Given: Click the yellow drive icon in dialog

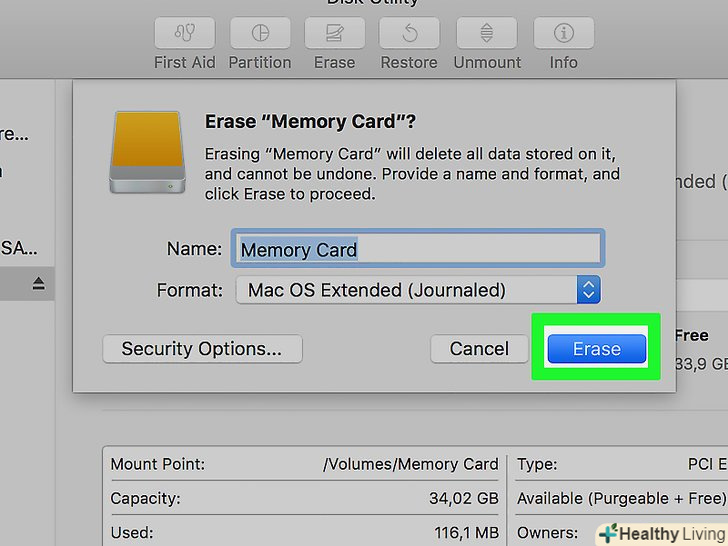Looking at the screenshot, I should point(145,153).
